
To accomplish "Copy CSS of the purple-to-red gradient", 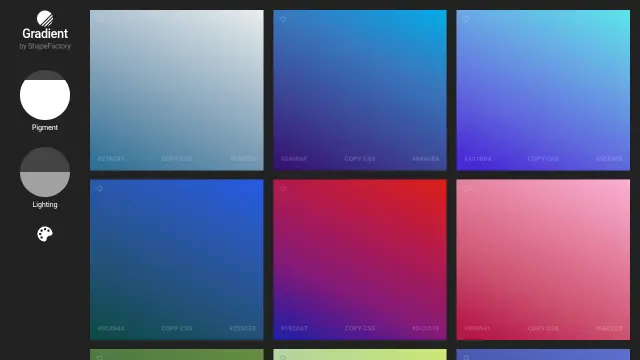I will [x=360, y=328].
